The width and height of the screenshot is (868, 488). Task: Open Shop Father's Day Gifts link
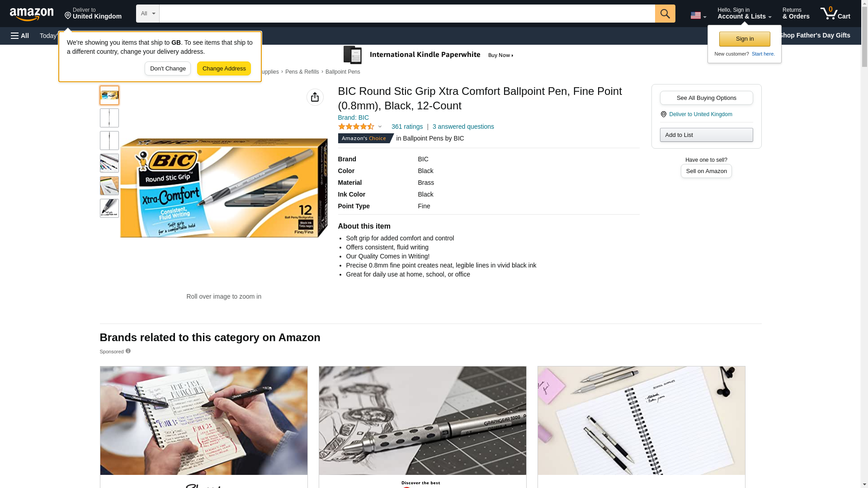pos(814,35)
